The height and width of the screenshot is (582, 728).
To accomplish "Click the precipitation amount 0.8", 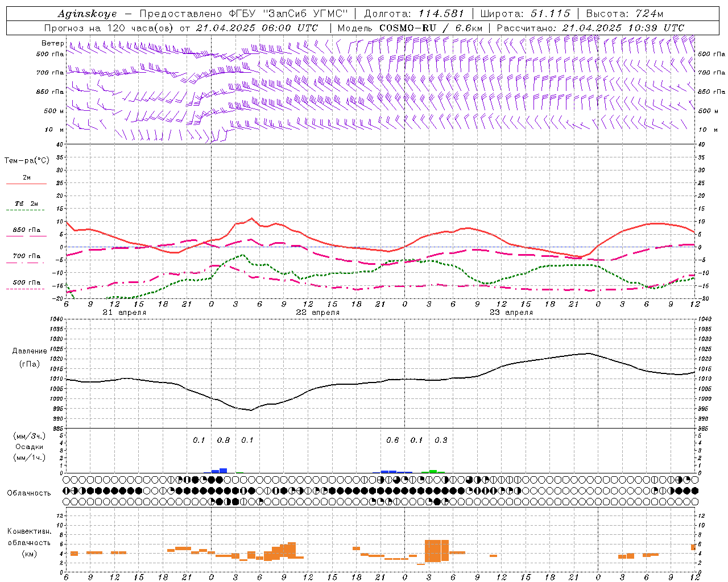I will coord(224,440).
